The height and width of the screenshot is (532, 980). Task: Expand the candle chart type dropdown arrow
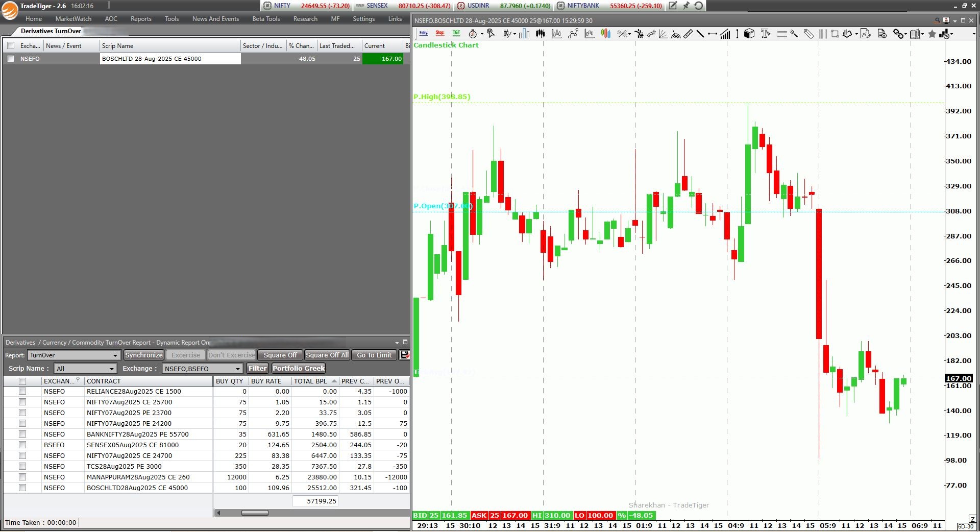pyautogui.click(x=514, y=34)
